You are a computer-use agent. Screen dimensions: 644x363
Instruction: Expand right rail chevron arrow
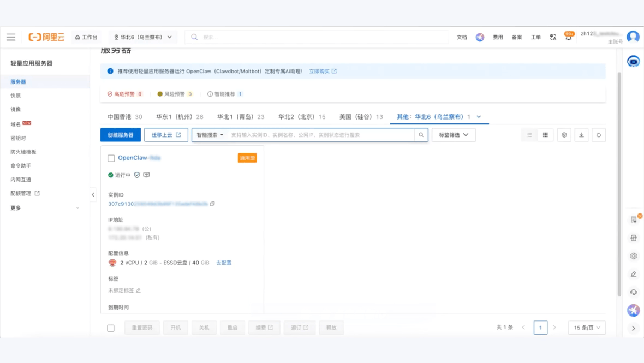click(633, 328)
